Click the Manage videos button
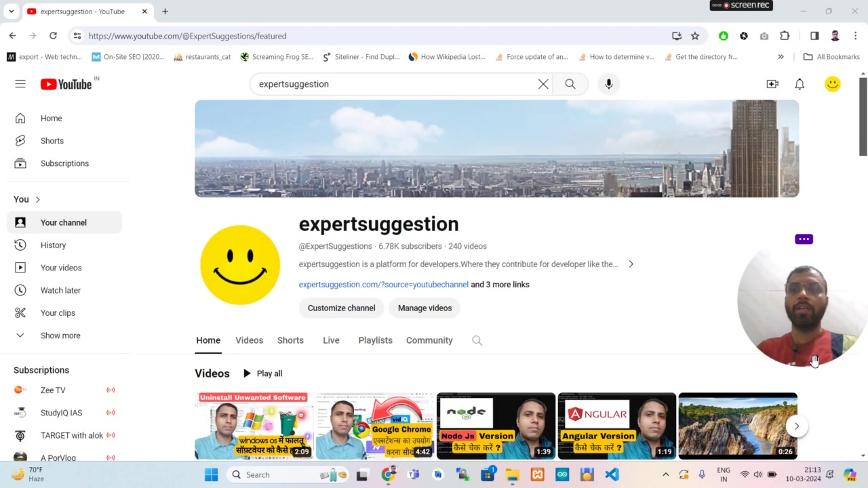The height and width of the screenshot is (488, 868). click(x=425, y=308)
